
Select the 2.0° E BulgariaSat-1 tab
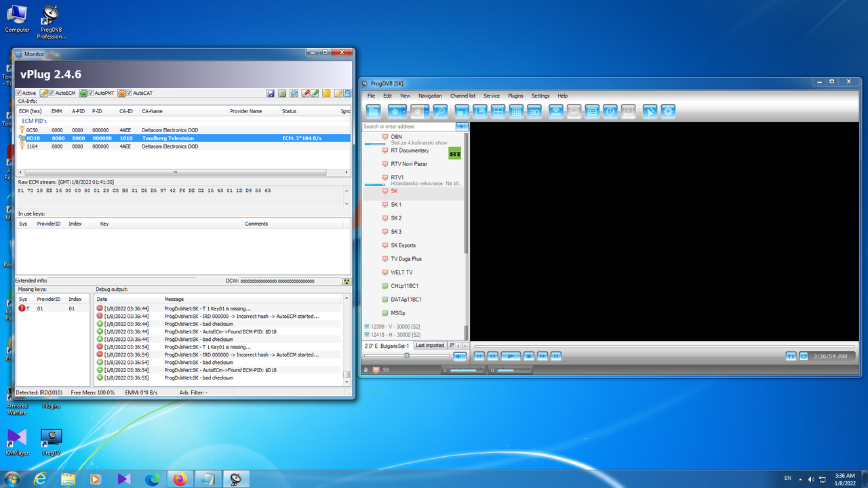[x=388, y=345]
